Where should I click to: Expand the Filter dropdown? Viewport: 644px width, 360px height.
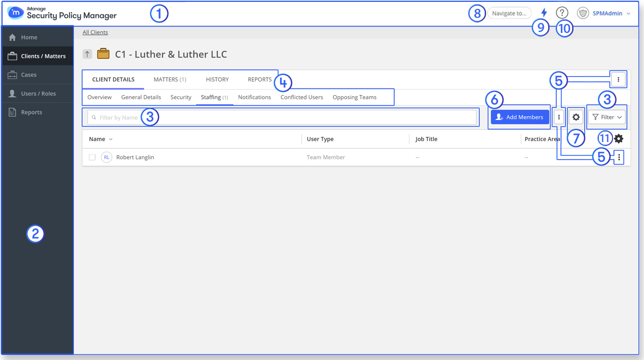607,117
